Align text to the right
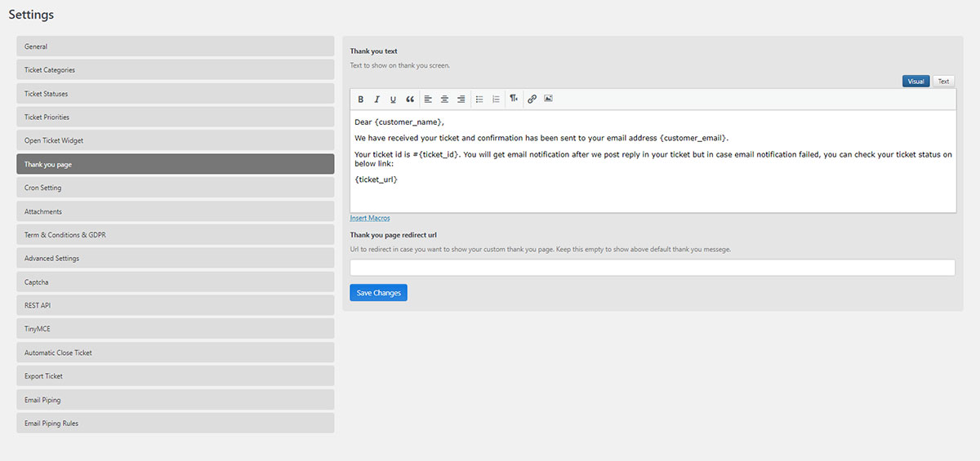 click(x=461, y=100)
